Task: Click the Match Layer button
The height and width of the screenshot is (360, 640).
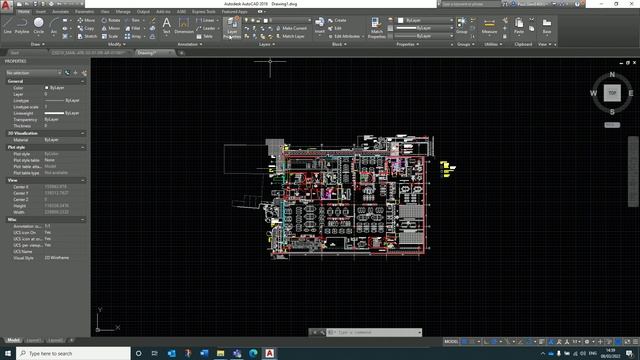Action: [x=290, y=36]
